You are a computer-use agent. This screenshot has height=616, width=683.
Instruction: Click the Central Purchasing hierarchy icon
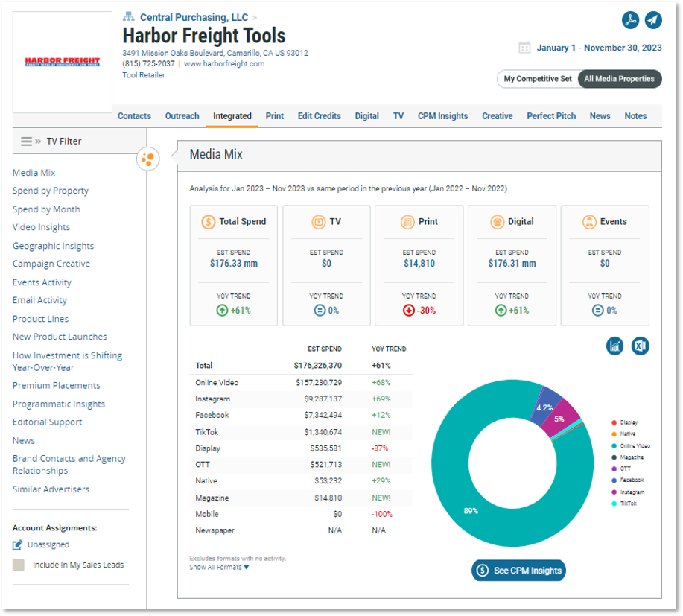tap(128, 16)
